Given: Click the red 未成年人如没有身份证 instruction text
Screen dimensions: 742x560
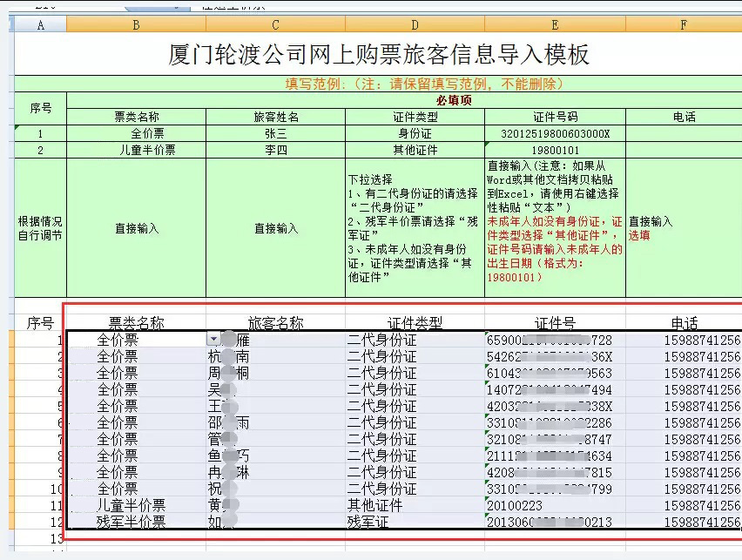Looking at the screenshot, I should [x=555, y=249].
